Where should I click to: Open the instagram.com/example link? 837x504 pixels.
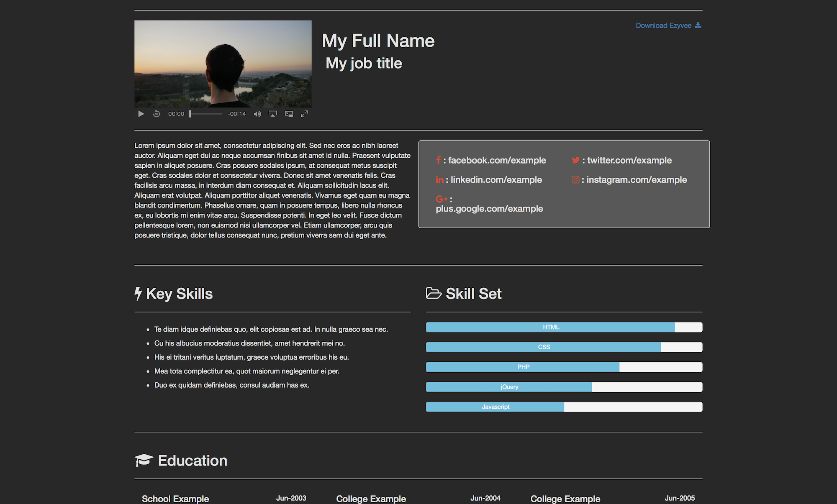pyautogui.click(x=636, y=180)
